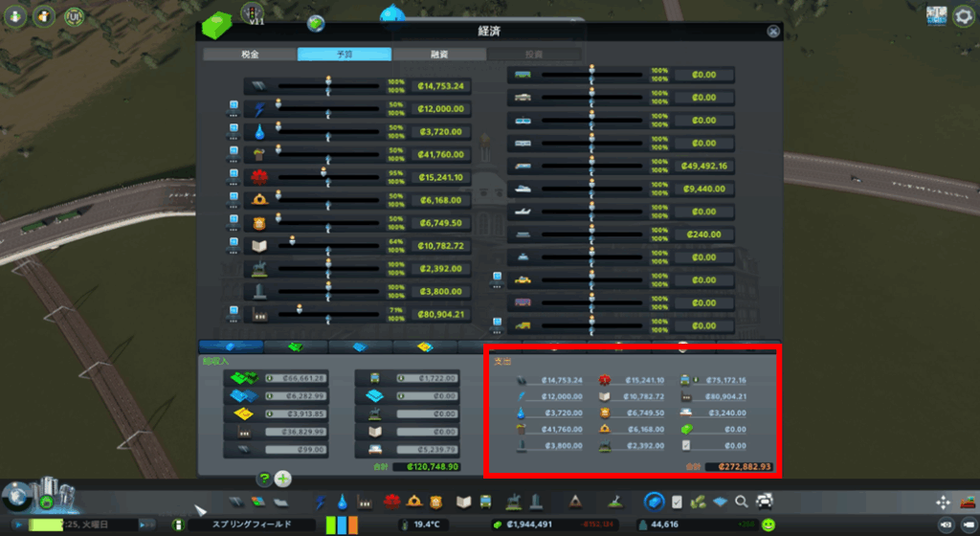The width and height of the screenshot is (980, 536).
Task: Click the city name field スプリングフィールド
Action: click(252, 525)
